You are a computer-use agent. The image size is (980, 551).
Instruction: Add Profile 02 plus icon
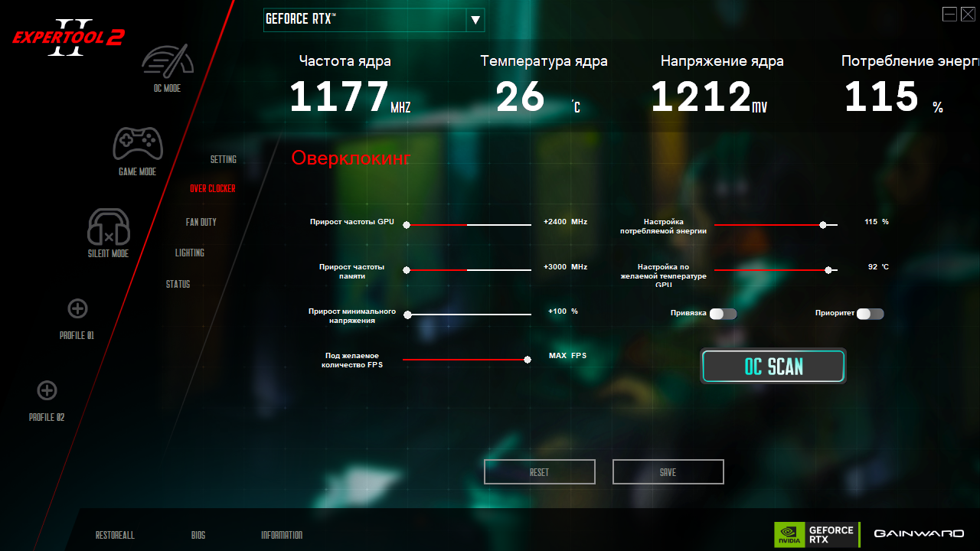click(x=47, y=390)
